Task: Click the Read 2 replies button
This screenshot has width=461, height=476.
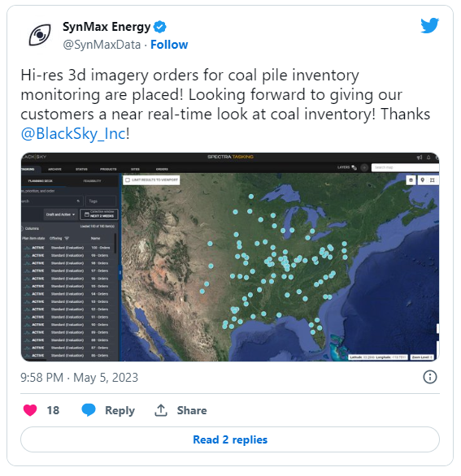Action: pyautogui.click(x=230, y=439)
